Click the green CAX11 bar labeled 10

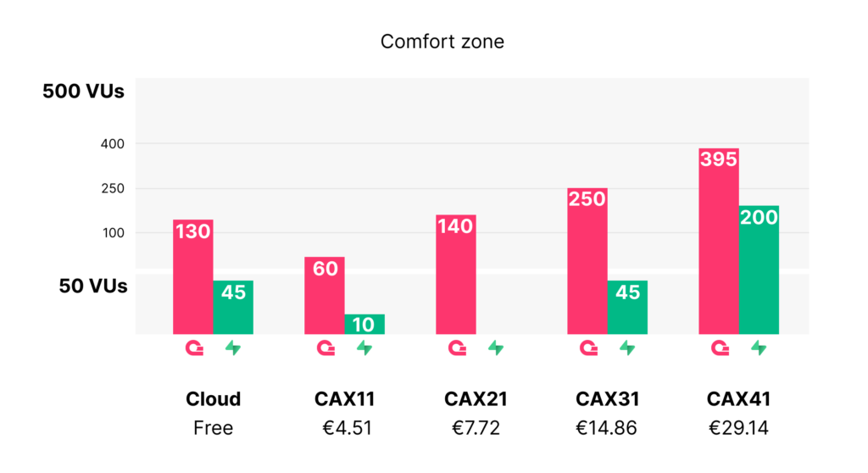pos(364,324)
